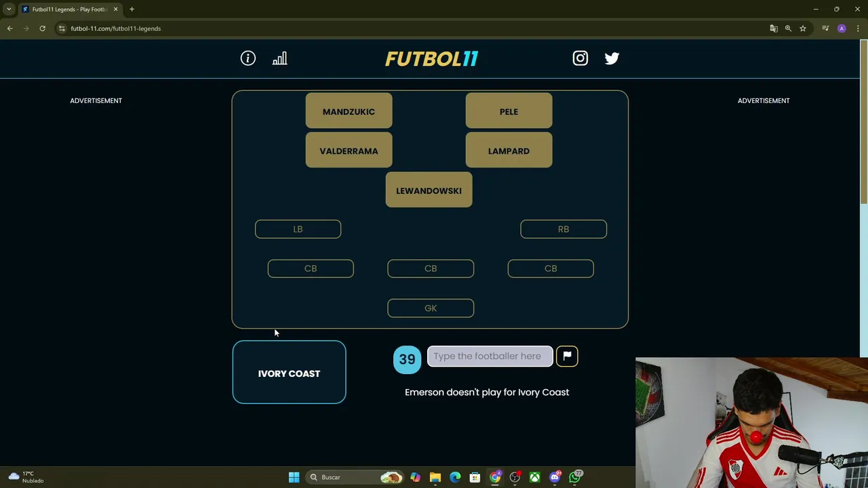Go back with browser back arrow
Viewport: 868px width, 488px height.
(x=9, y=28)
